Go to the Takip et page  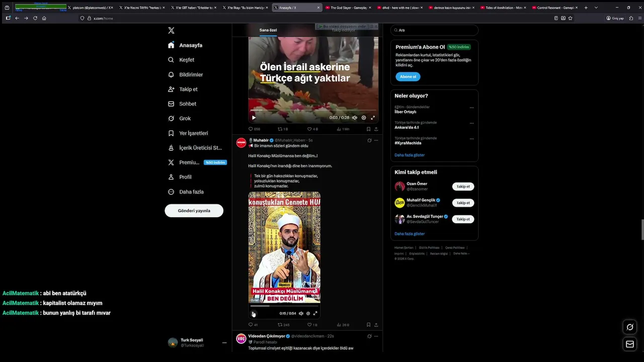pyautogui.click(x=183, y=89)
